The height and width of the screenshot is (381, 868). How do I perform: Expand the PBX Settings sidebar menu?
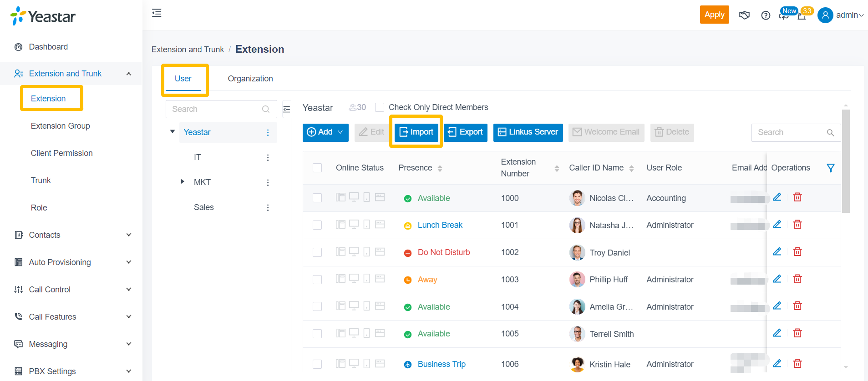(129, 371)
